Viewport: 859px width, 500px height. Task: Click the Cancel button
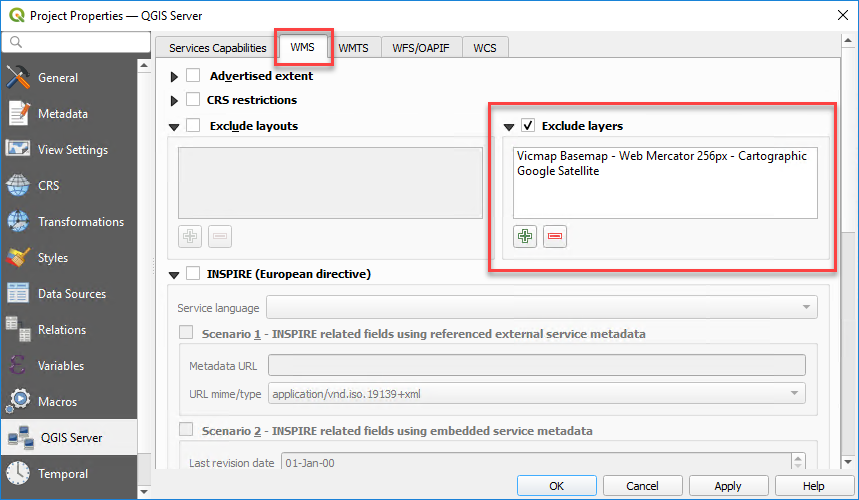tap(643, 486)
